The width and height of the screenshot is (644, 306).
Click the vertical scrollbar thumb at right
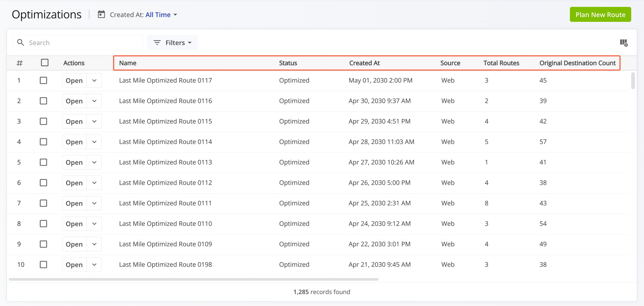633,81
